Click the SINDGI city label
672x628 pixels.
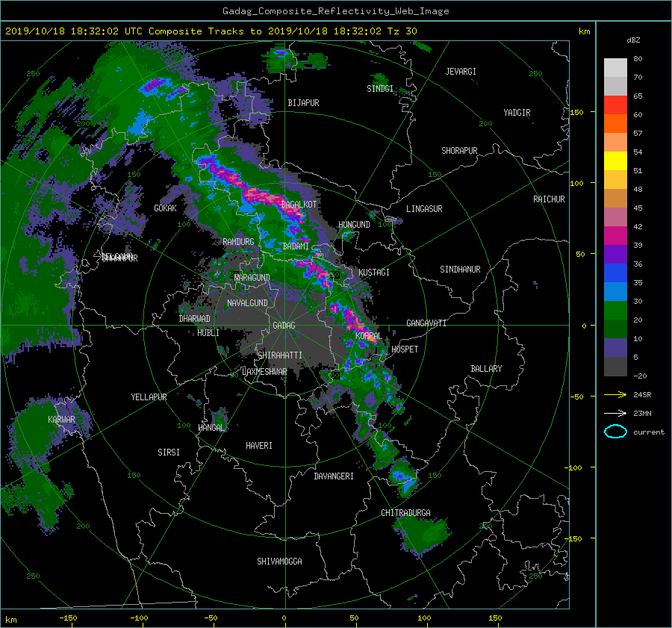coord(380,89)
